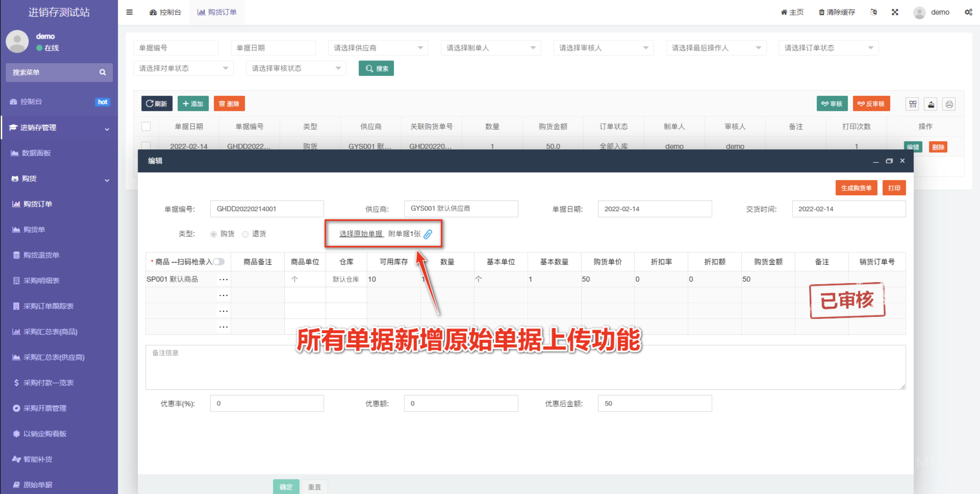Click the 选择原始单据 link
This screenshot has height=494, width=980.
pos(361,234)
